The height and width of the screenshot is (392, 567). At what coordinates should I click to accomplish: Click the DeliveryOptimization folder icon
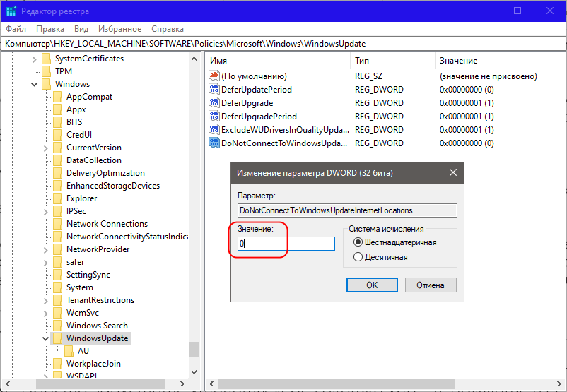click(57, 173)
